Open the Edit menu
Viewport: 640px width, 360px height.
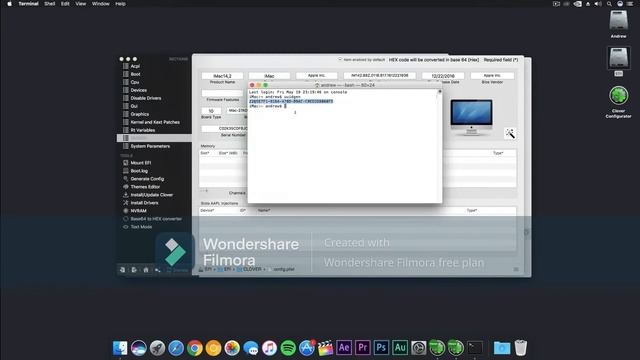click(65, 4)
